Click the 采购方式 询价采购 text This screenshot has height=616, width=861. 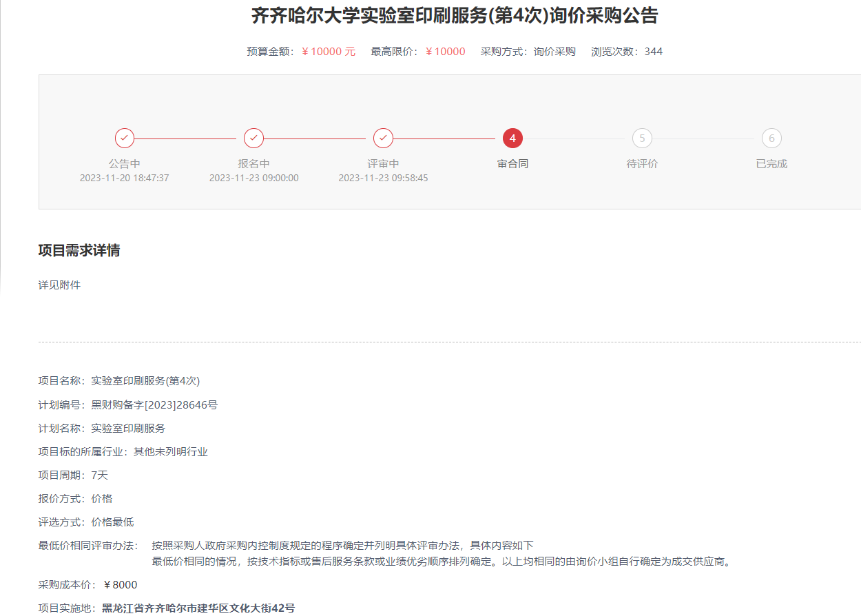click(554, 52)
